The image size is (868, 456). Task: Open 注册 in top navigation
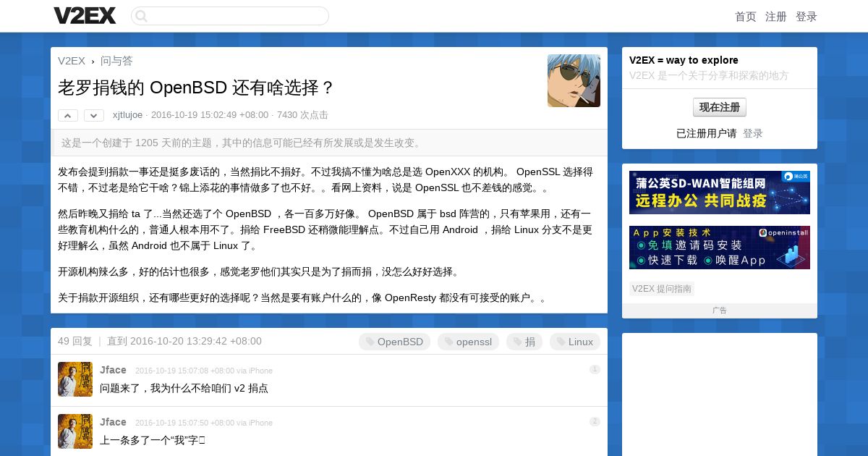(x=776, y=17)
